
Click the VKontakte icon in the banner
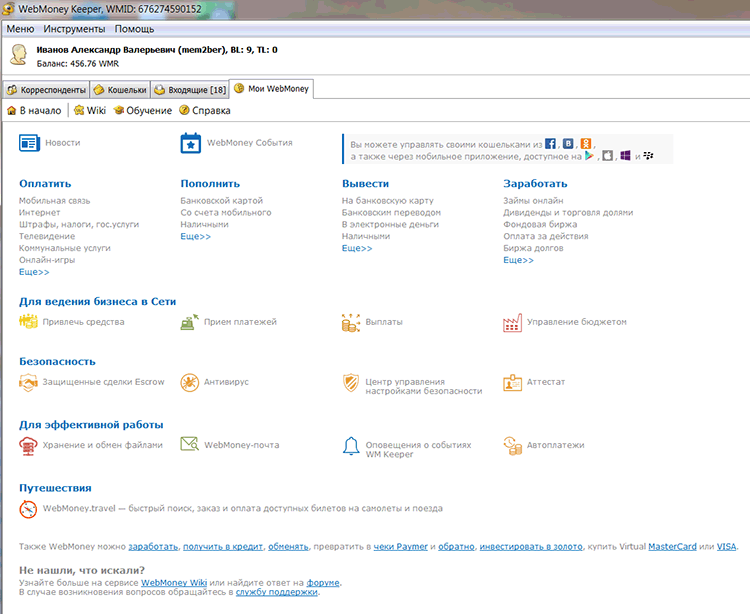coord(568,143)
